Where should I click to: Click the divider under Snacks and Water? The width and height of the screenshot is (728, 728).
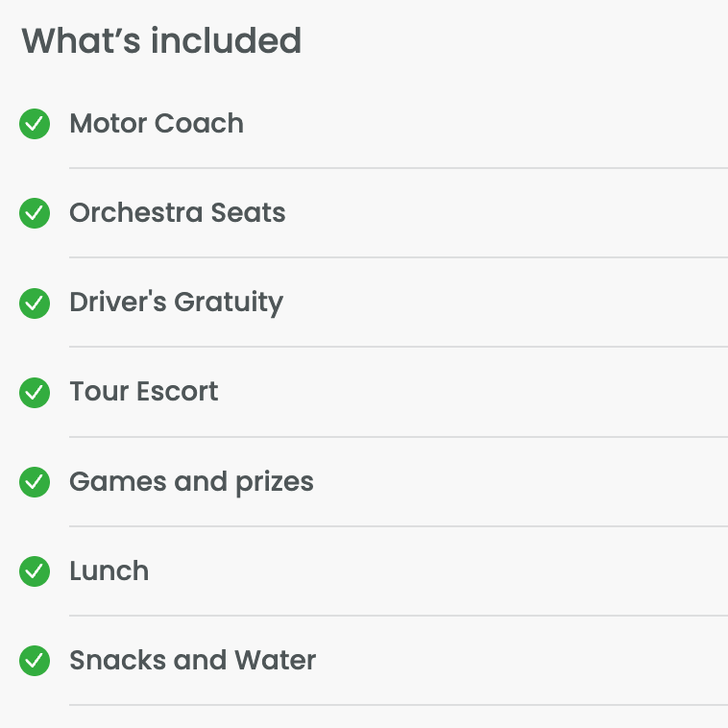point(398,705)
